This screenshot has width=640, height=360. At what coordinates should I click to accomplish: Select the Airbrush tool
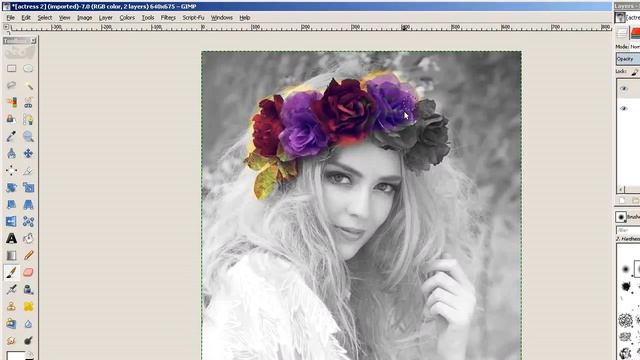pyautogui.click(x=11, y=289)
